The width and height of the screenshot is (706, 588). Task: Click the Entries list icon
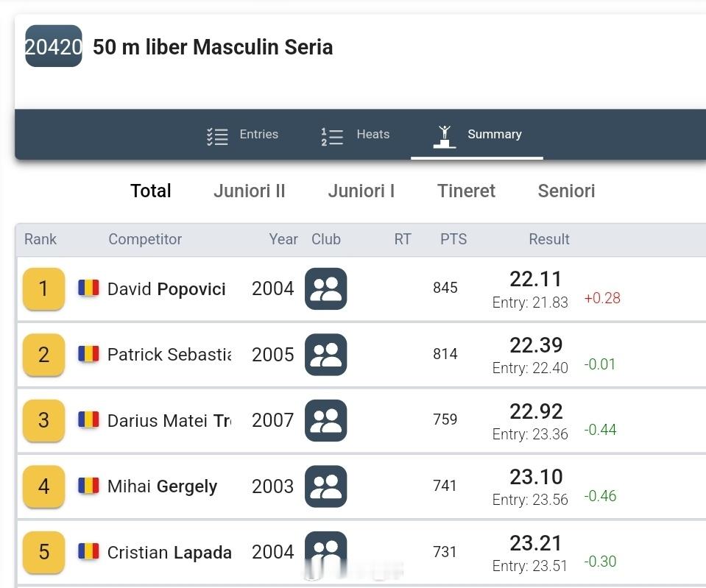(x=217, y=135)
